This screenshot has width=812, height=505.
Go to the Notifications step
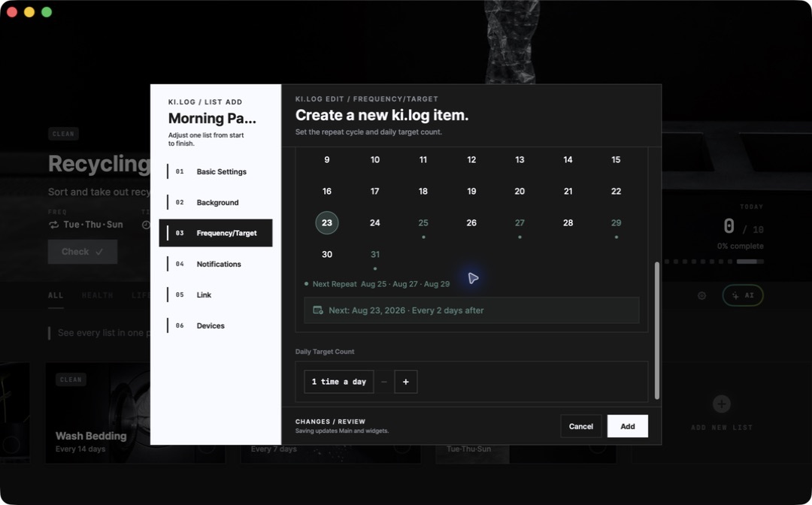pos(216,264)
